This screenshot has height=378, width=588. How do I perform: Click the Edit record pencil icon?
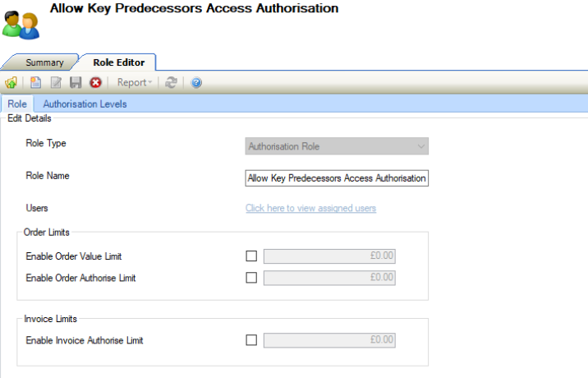[56, 82]
